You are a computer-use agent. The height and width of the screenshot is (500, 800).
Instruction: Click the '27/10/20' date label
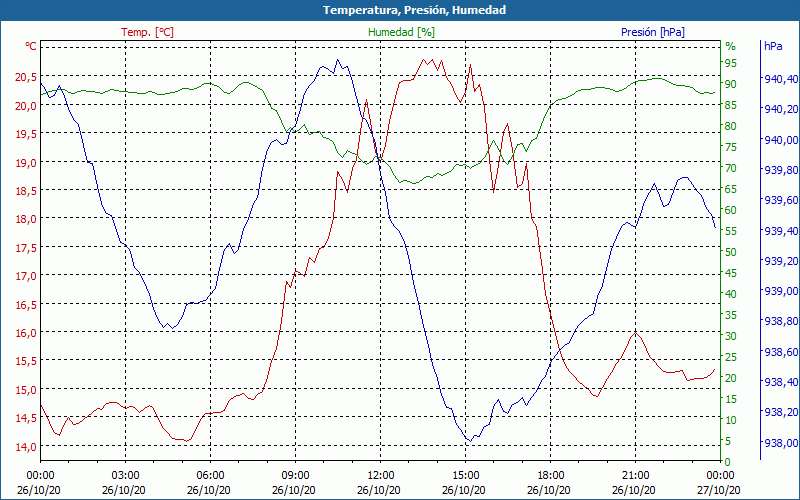click(718, 490)
